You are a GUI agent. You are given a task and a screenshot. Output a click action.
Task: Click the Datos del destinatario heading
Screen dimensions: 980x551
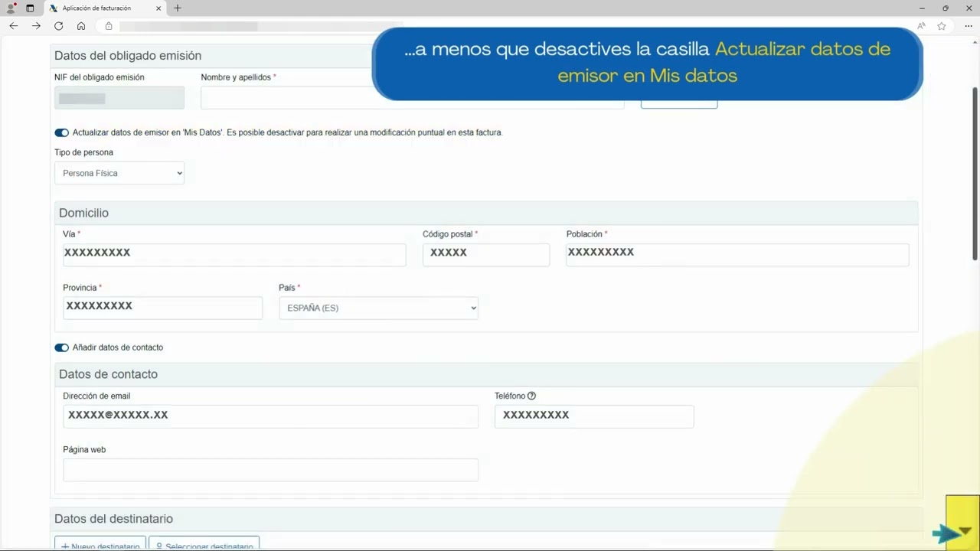(113, 519)
